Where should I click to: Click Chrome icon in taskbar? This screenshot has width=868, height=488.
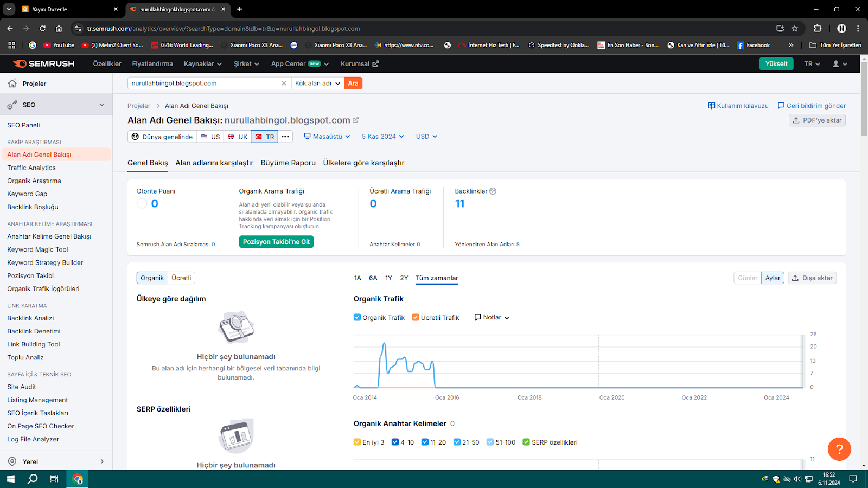point(78,479)
